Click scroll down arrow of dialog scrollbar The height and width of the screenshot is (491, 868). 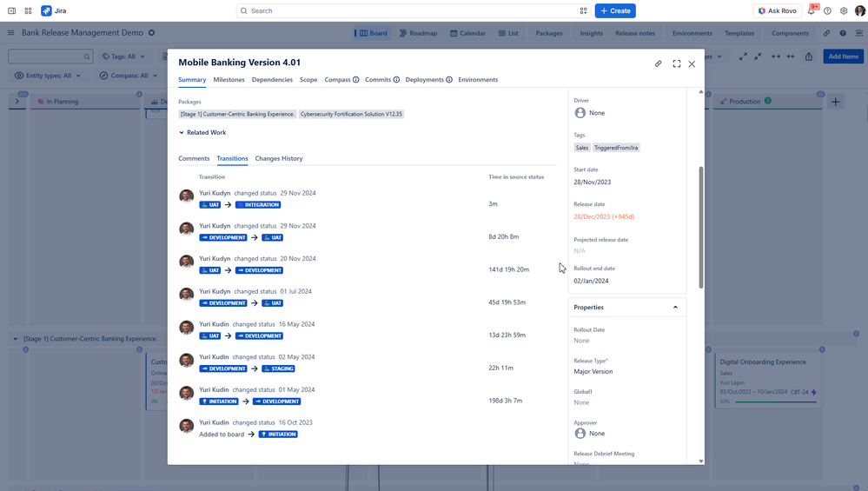(701, 461)
